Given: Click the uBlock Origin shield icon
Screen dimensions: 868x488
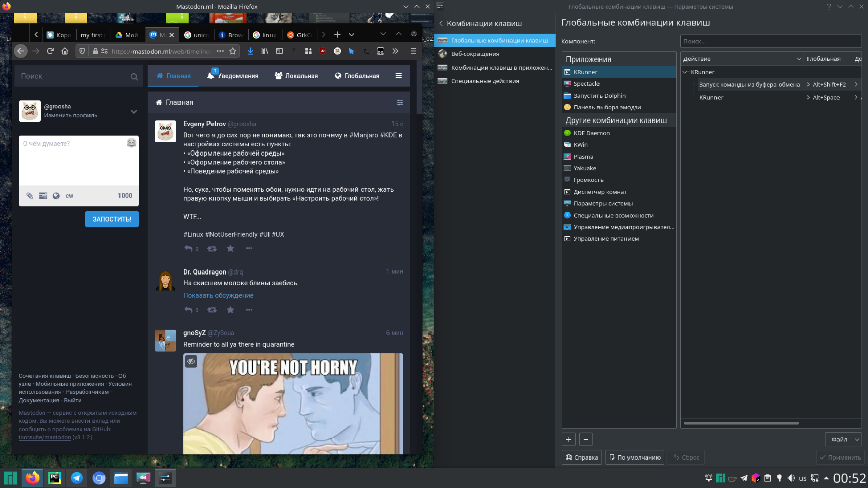Looking at the screenshot, I should pos(322,51).
